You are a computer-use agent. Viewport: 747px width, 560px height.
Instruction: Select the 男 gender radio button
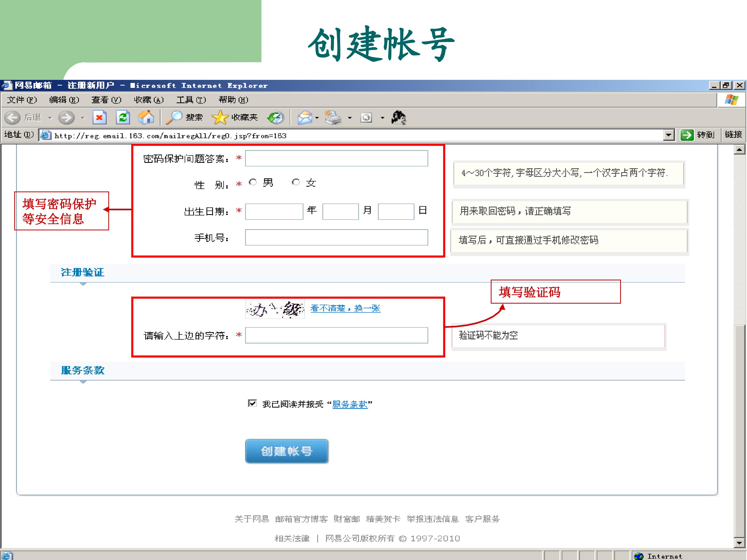[x=253, y=182]
